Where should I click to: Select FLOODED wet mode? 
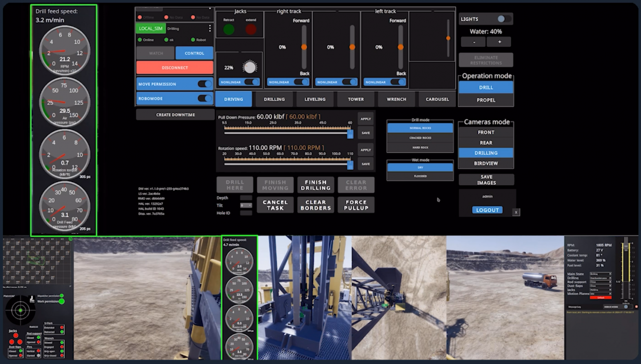click(x=420, y=176)
